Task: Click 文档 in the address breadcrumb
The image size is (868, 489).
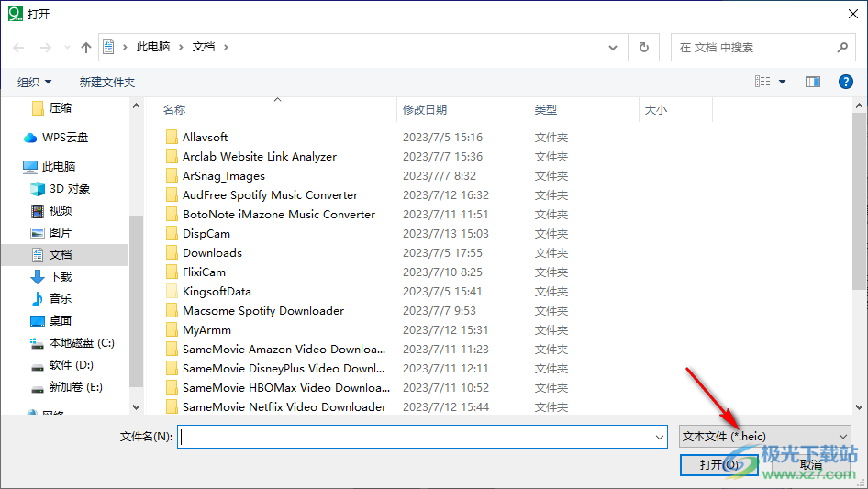Action: click(x=204, y=47)
